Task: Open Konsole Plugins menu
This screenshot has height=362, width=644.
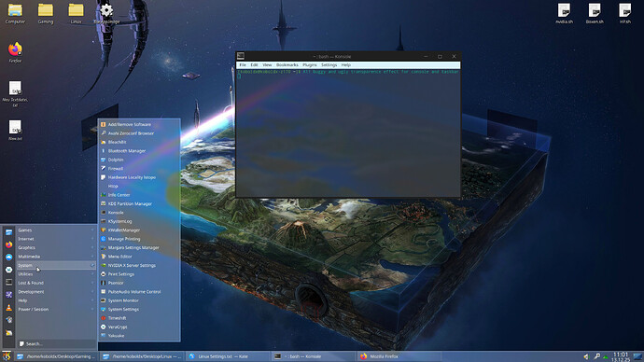Action: pos(310,65)
